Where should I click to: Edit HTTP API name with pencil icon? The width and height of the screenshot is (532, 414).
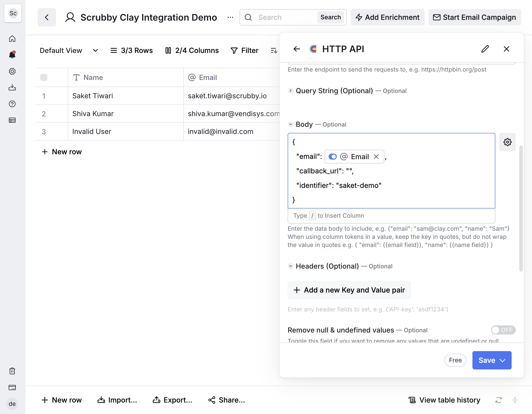click(485, 49)
